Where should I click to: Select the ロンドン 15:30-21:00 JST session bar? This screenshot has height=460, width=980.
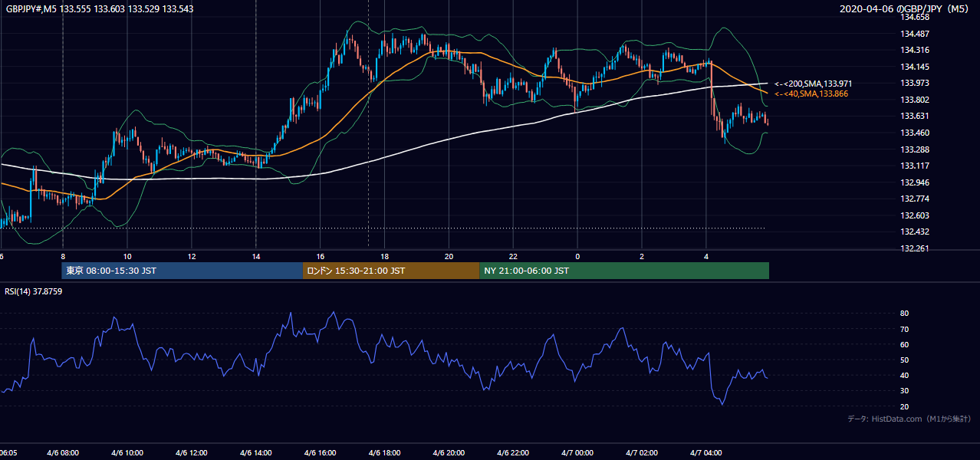[x=392, y=271]
